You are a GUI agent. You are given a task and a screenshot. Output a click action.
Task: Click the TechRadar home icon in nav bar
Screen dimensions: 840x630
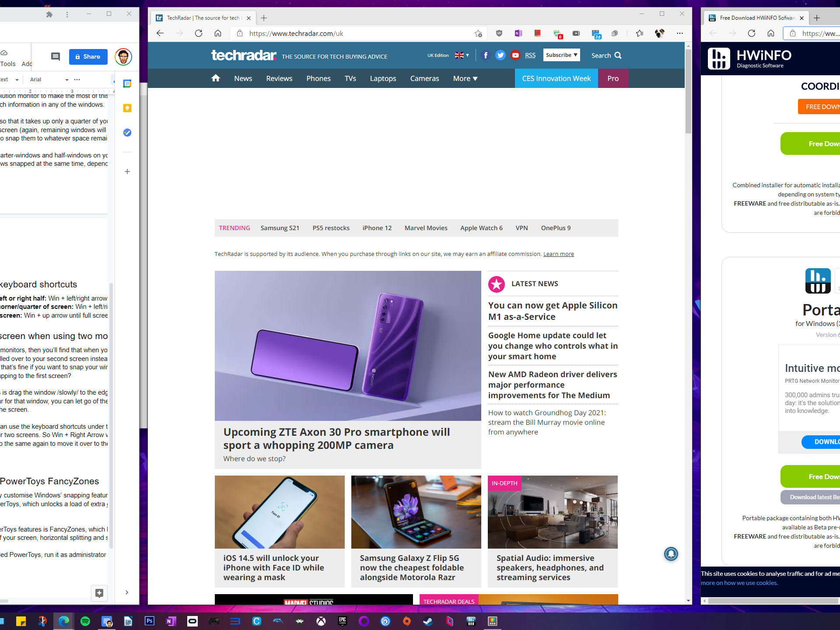[215, 78]
